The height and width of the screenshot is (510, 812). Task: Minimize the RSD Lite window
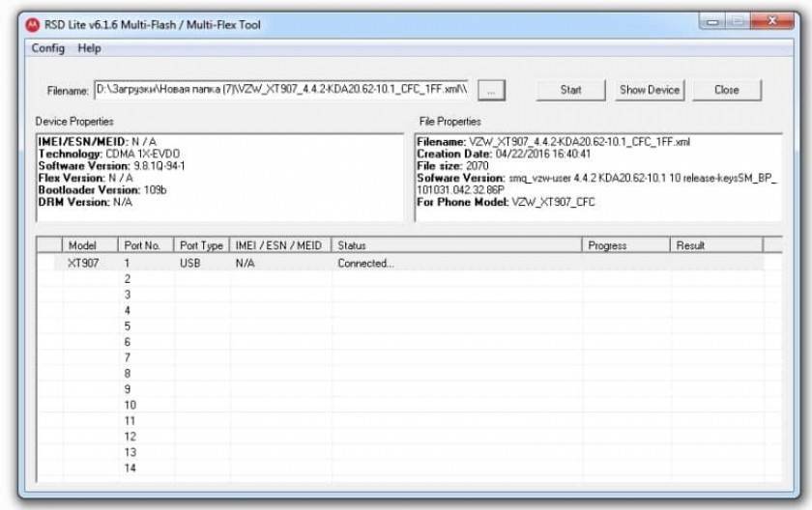(713, 22)
